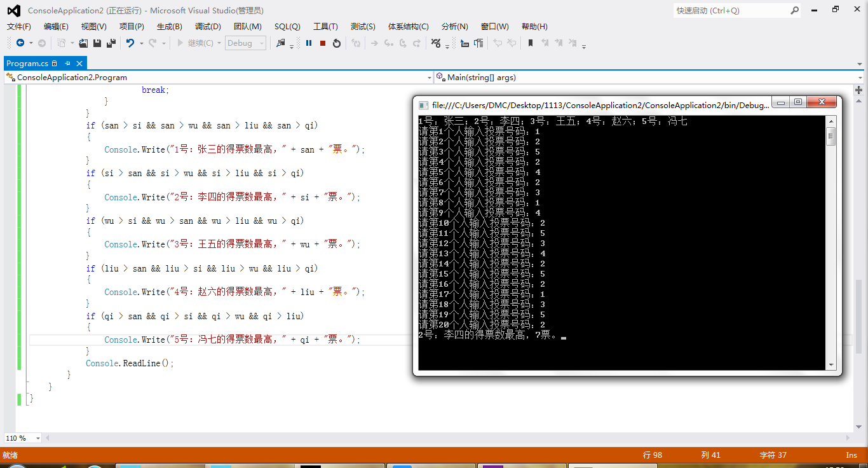The width and height of the screenshot is (868, 468).
Task: Click the code line printing 5号：冯七
Action: (232, 340)
